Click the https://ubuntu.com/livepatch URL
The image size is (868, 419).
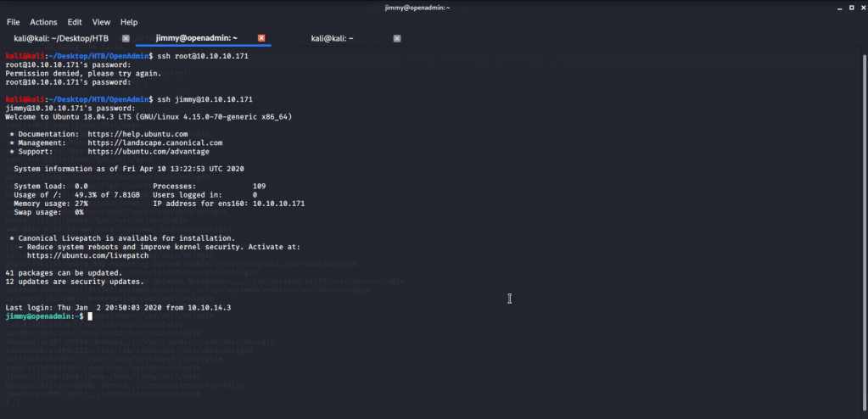click(87, 255)
